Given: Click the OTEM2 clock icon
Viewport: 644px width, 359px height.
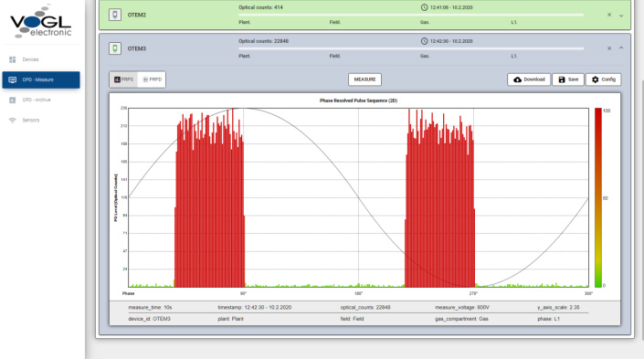Looking at the screenshot, I should [x=424, y=7].
